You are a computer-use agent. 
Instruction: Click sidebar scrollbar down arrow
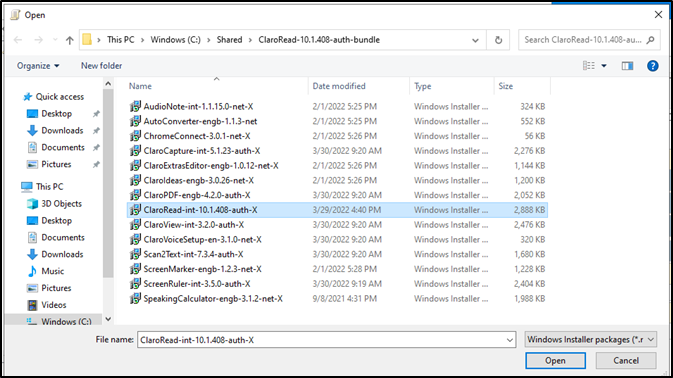point(108,319)
